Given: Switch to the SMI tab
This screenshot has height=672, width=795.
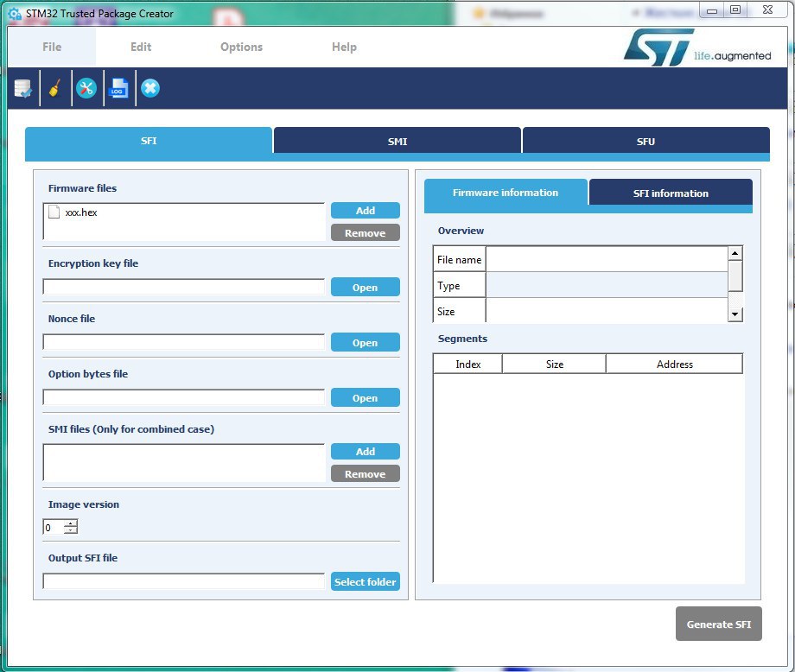Looking at the screenshot, I should tap(397, 142).
